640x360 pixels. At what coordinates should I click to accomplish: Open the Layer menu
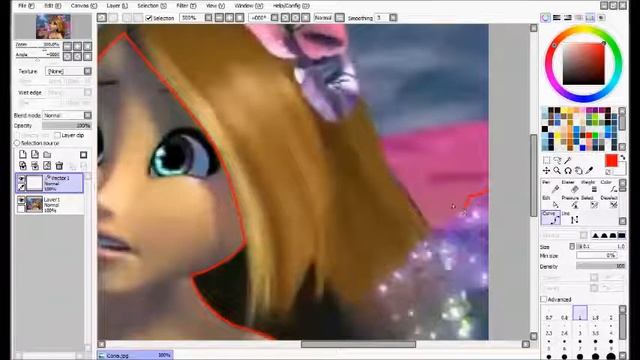(117, 6)
